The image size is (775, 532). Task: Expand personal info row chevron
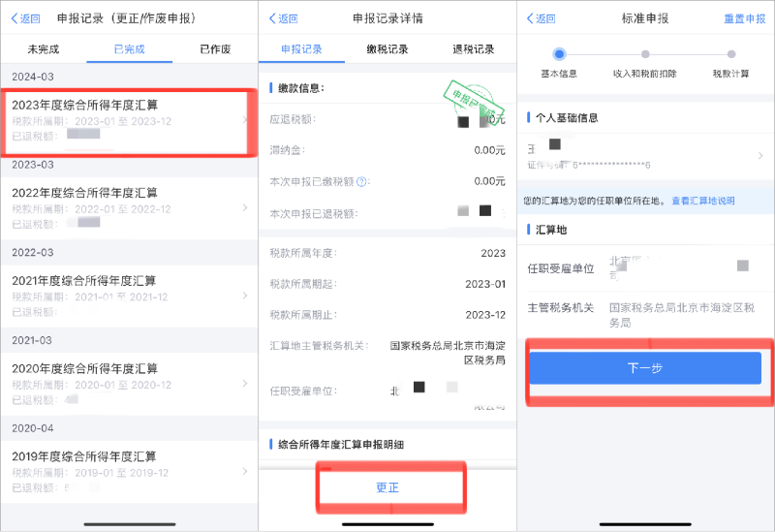(x=759, y=156)
